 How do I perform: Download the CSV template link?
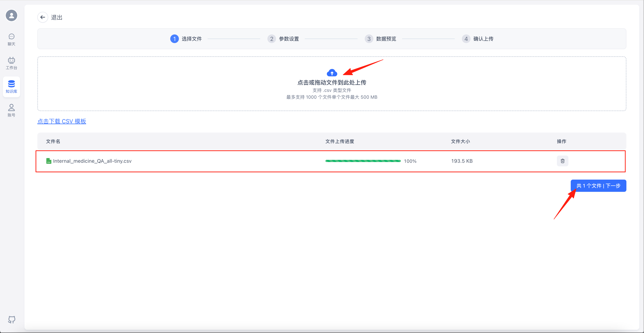pos(62,121)
